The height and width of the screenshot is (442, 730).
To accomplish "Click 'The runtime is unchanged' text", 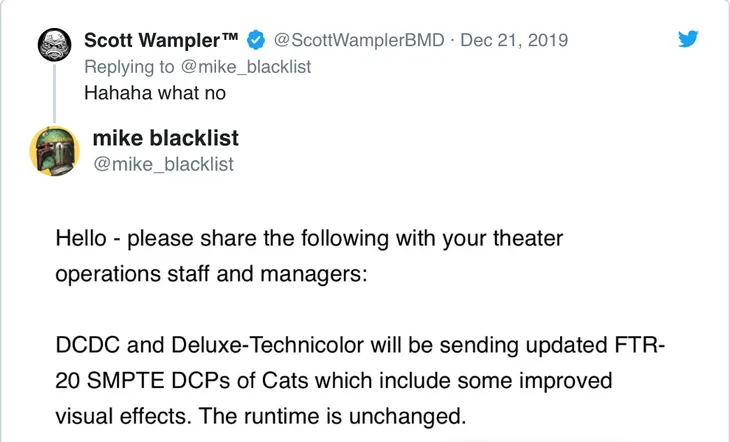I will [x=332, y=416].
